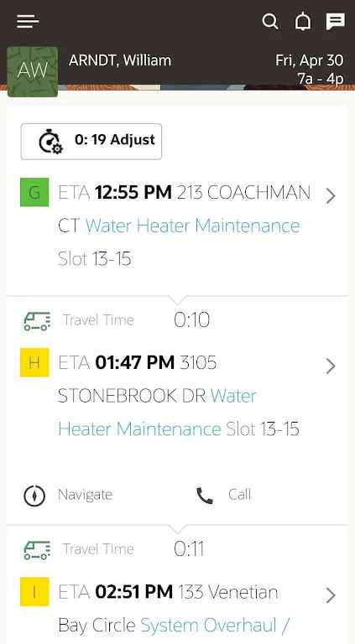Tap the stopwatch gear icon in Adjust
This screenshot has height=644, width=355.
[50, 142]
